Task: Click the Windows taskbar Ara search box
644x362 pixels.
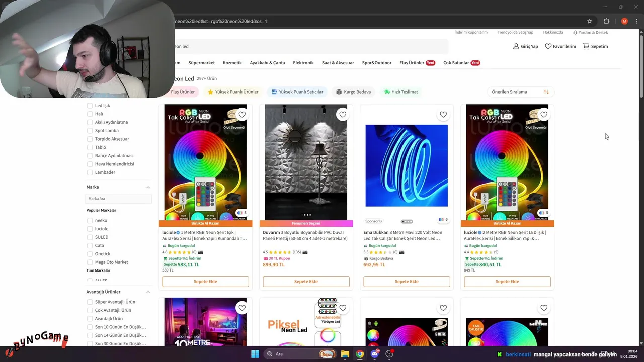Action: 300,354
